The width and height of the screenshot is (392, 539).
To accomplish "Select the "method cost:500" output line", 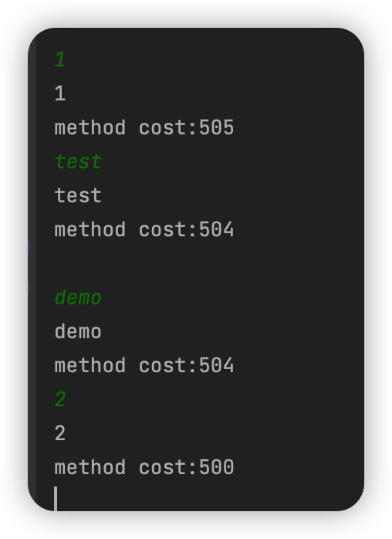I will tap(144, 467).
